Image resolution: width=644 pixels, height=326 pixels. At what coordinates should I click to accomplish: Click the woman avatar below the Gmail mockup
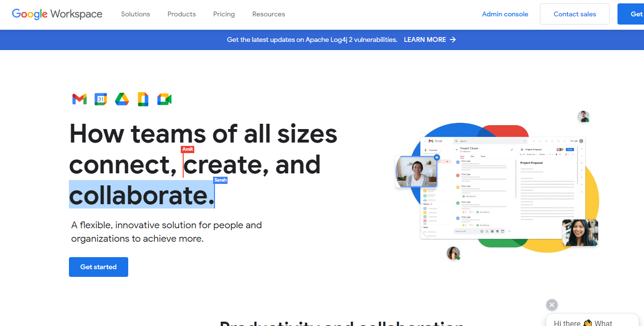[453, 253]
